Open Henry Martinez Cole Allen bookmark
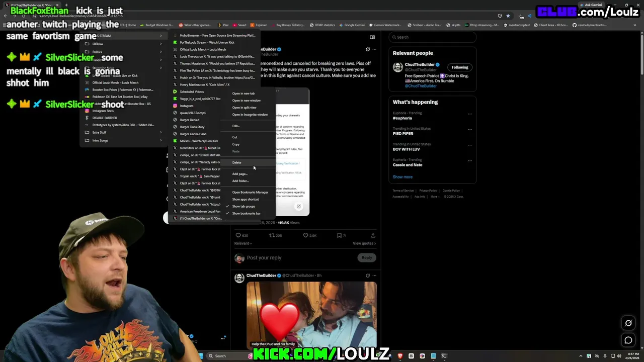This screenshot has height=362, width=644. tap(214, 84)
